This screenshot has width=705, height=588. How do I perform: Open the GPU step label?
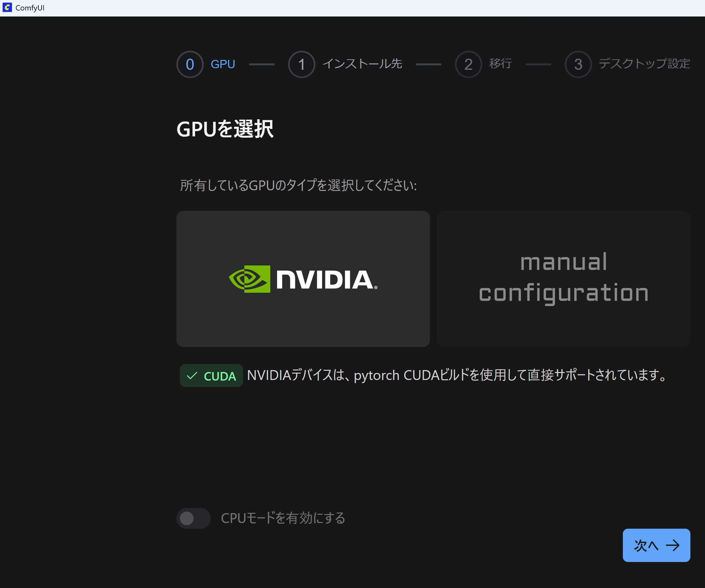[223, 64]
